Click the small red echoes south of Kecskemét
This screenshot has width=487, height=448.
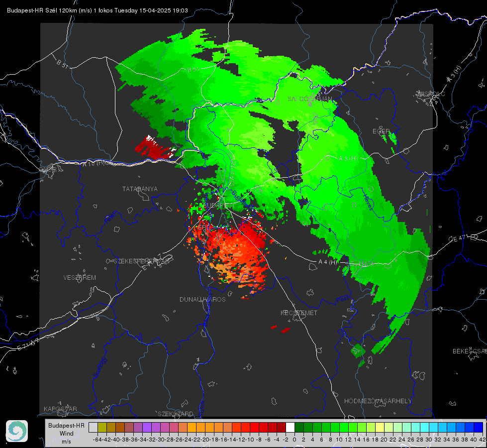coord(281,329)
